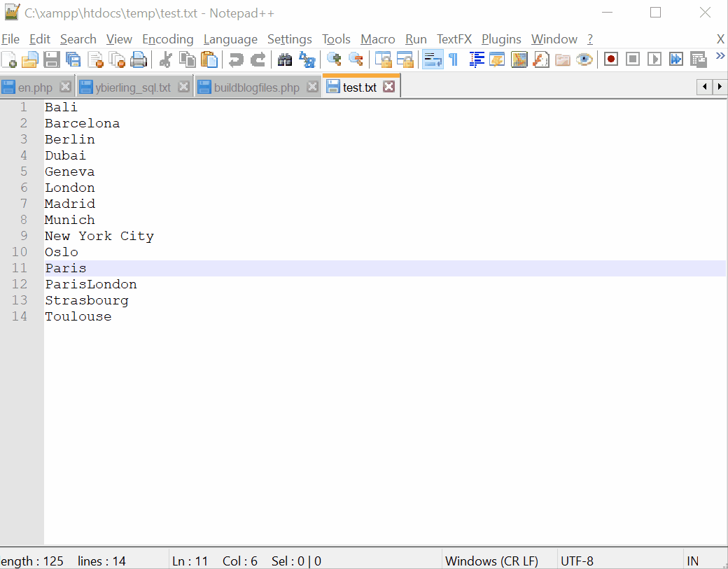Undo the last edit with the Undo icon
Viewport: 728px width, 569px height.
(236, 59)
